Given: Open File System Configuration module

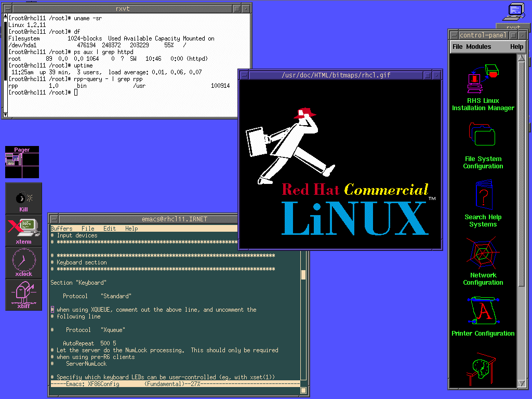Looking at the screenshot, I should point(482,135).
